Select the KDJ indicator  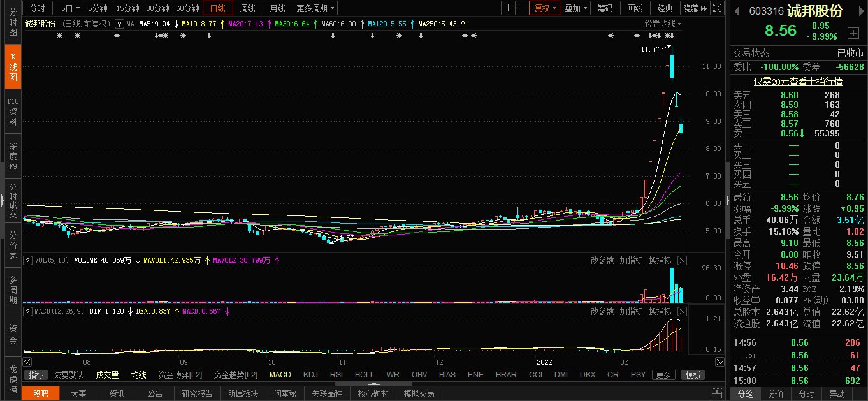point(310,375)
